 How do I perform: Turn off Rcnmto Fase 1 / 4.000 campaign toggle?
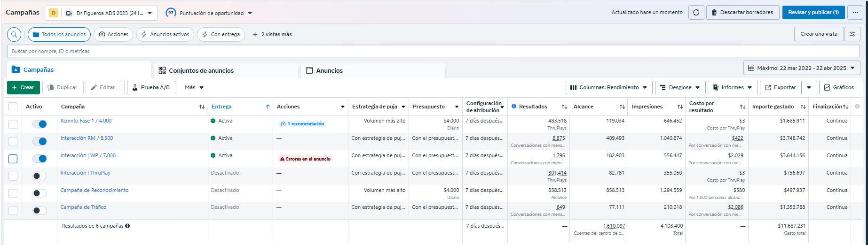pyautogui.click(x=39, y=124)
